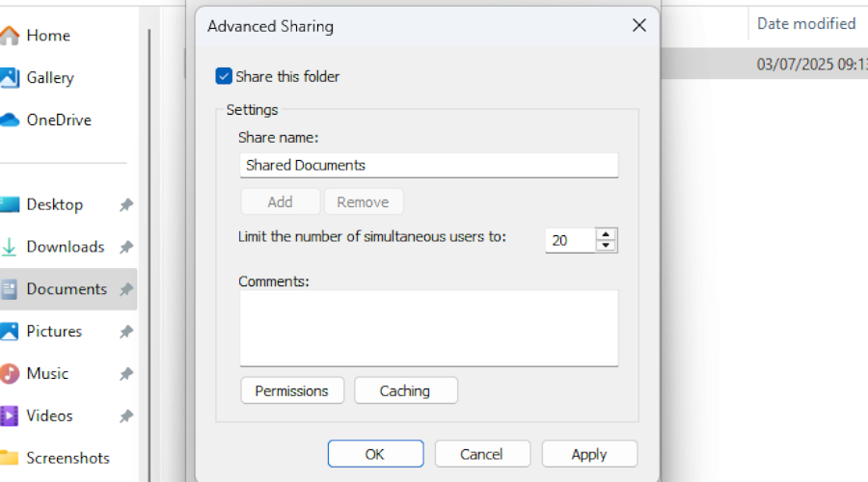Open Home in the File Explorer sidebar
Image resolution: width=868 pixels, height=482 pixels.
pos(48,36)
